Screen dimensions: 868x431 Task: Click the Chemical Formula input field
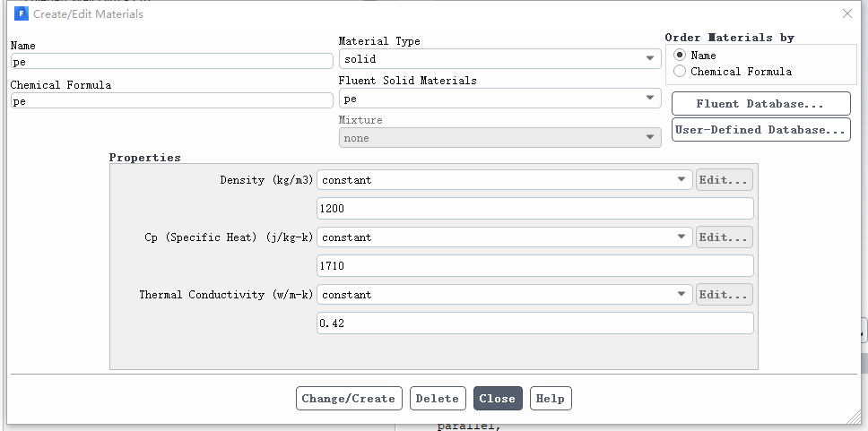(171, 100)
